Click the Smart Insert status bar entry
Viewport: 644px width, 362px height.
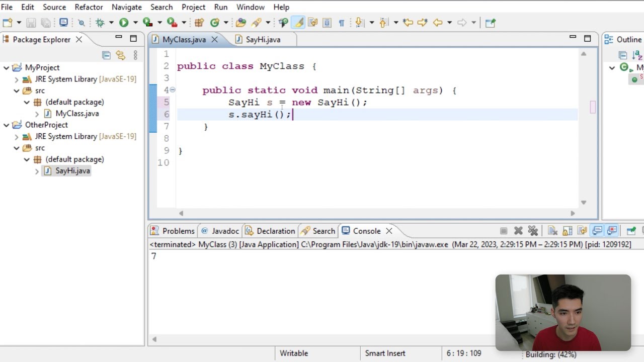pos(385,353)
